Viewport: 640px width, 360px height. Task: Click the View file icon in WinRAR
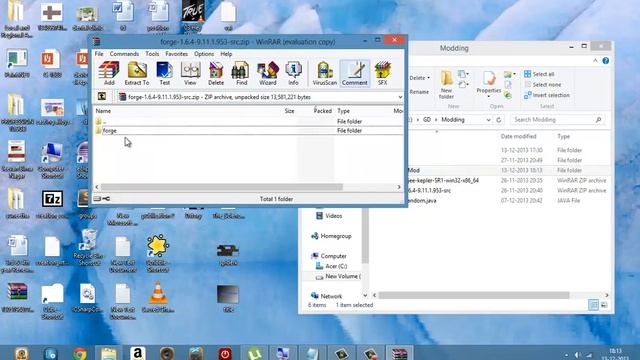pyautogui.click(x=190, y=73)
